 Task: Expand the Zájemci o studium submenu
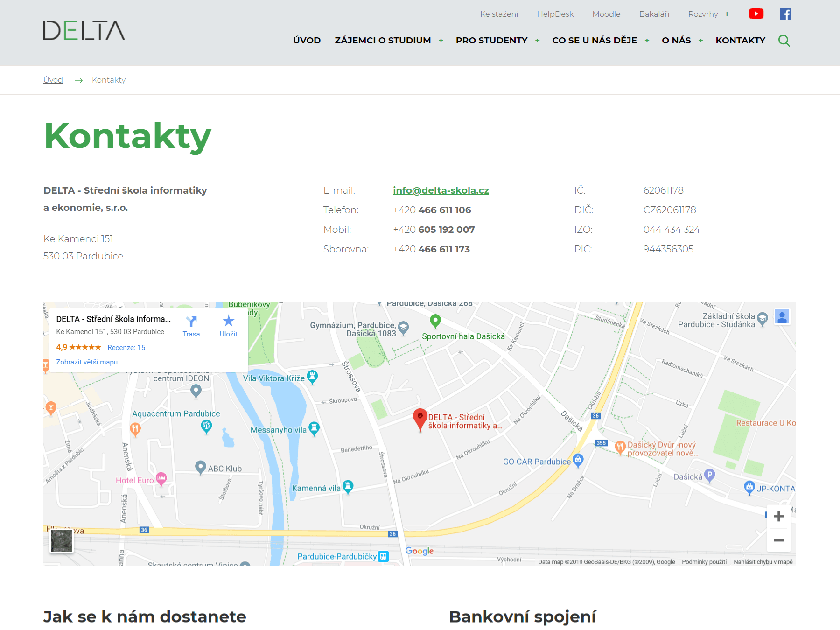(441, 41)
